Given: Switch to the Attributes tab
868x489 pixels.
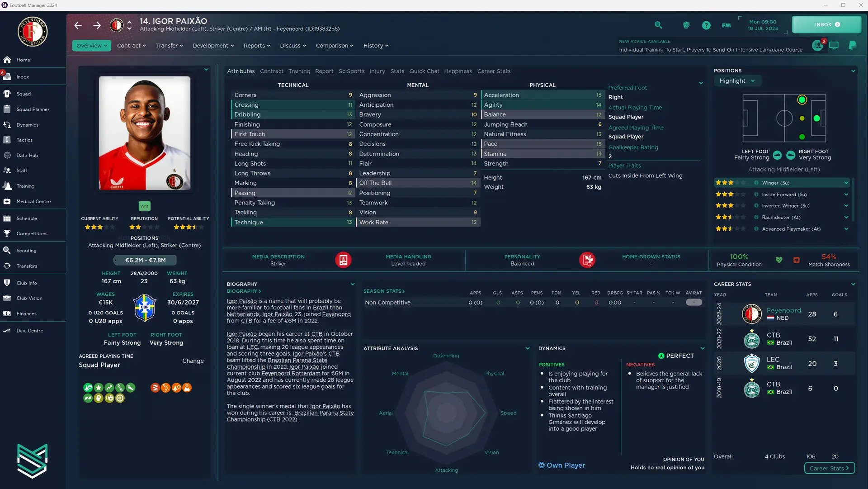Looking at the screenshot, I should (x=241, y=71).
